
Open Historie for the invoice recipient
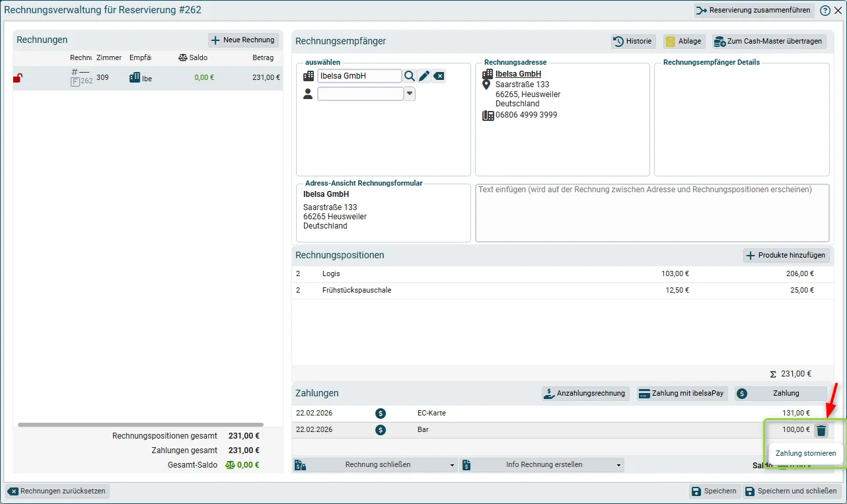click(633, 41)
